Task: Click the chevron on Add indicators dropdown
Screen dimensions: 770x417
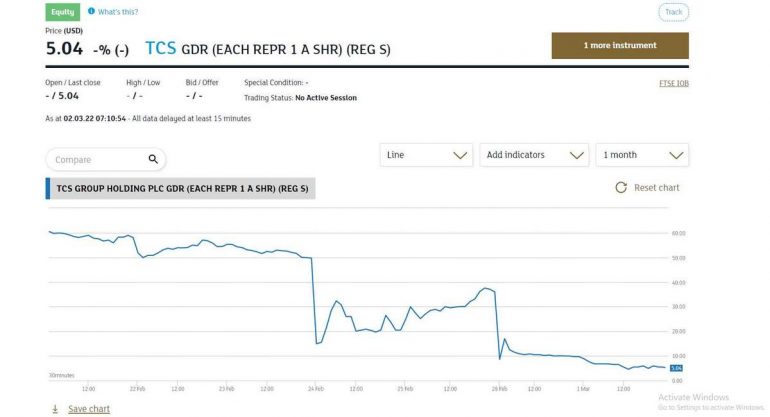Action: pyautogui.click(x=577, y=155)
